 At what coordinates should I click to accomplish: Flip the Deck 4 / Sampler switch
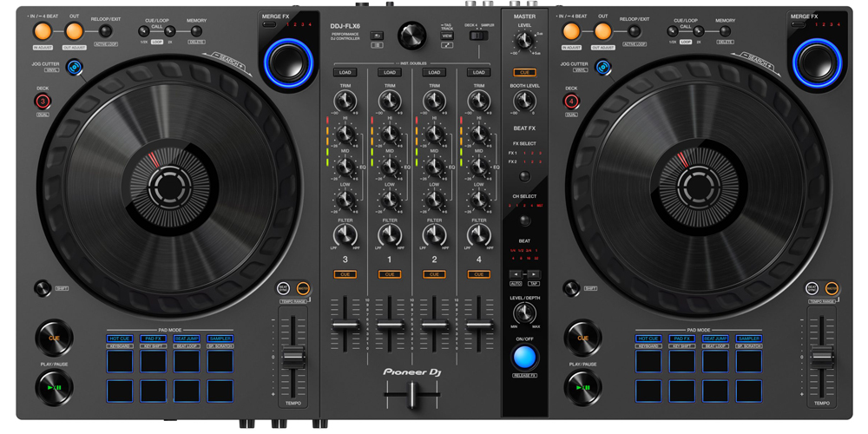(478, 36)
